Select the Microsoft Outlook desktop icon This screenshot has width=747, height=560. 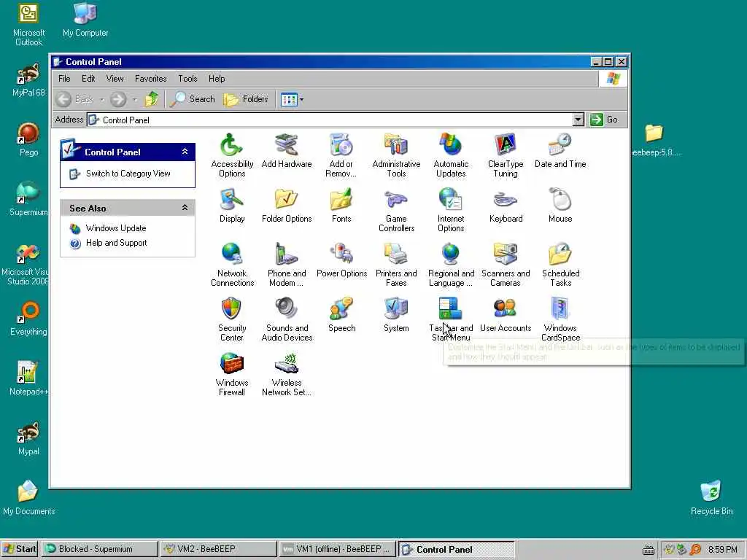(x=28, y=24)
